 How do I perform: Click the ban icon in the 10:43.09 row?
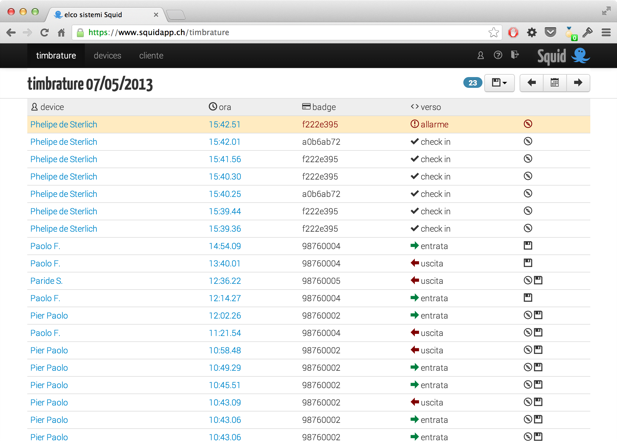(528, 402)
